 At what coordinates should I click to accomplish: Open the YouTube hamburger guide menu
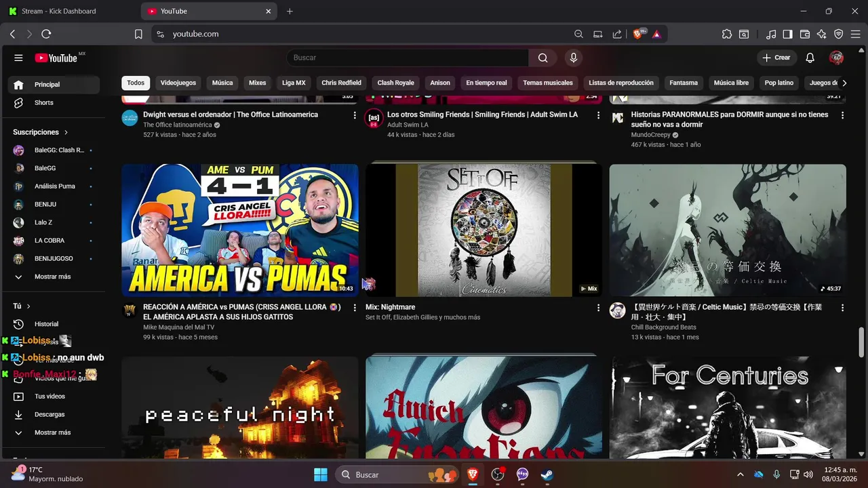[18, 58]
